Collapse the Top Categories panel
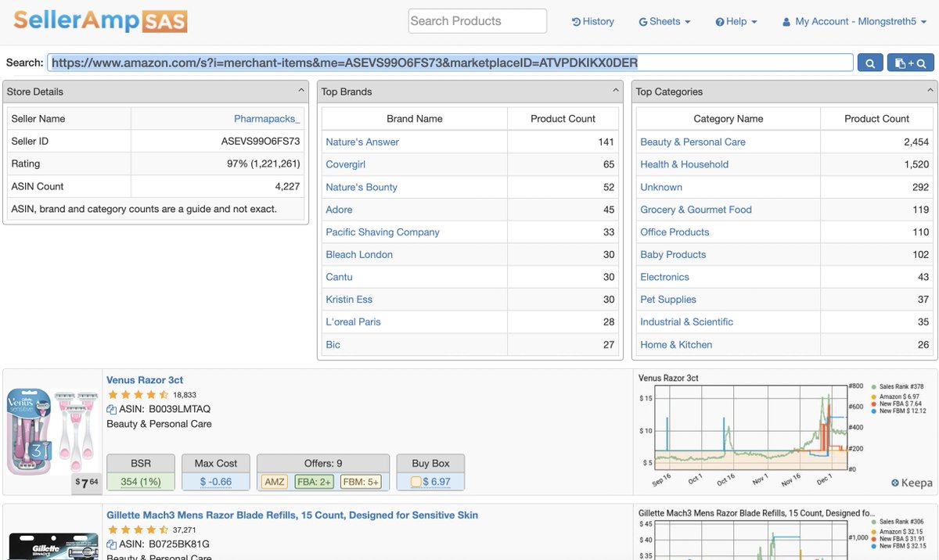 tap(931, 92)
